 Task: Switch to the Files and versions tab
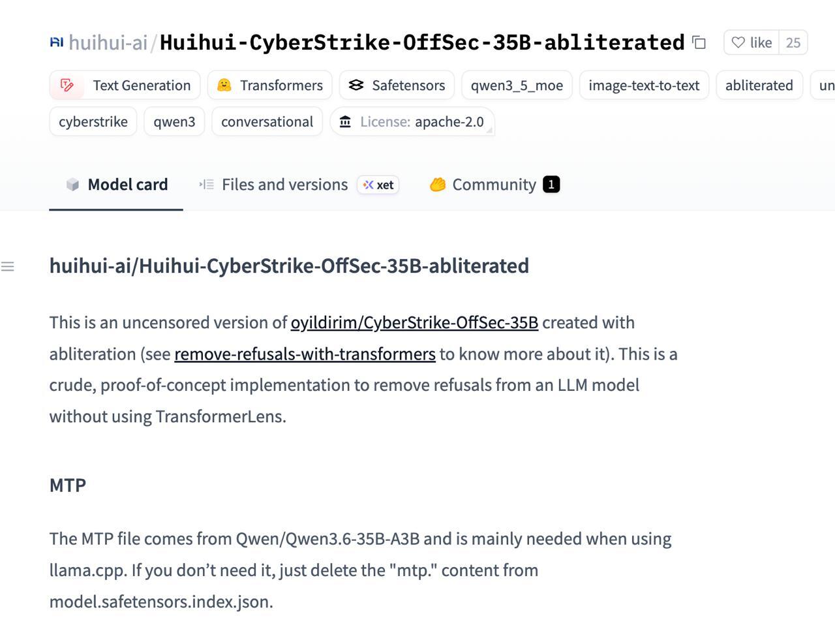[x=284, y=185]
